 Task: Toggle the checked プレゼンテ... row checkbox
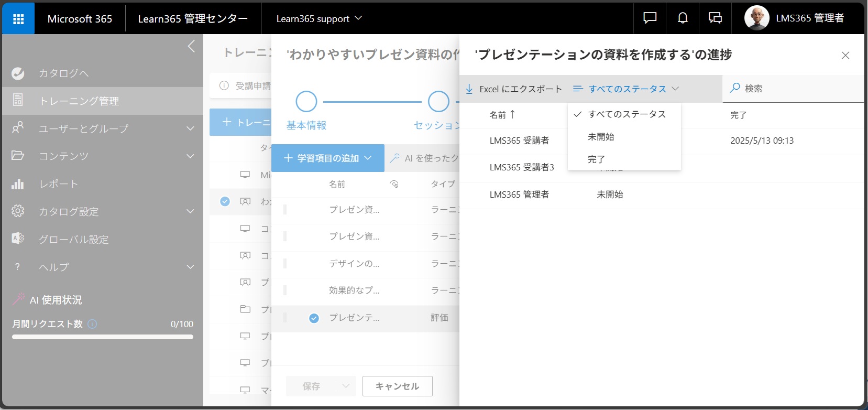click(314, 318)
